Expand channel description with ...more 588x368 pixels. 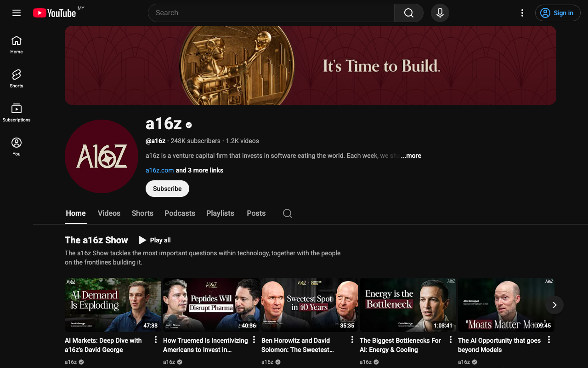click(x=411, y=155)
